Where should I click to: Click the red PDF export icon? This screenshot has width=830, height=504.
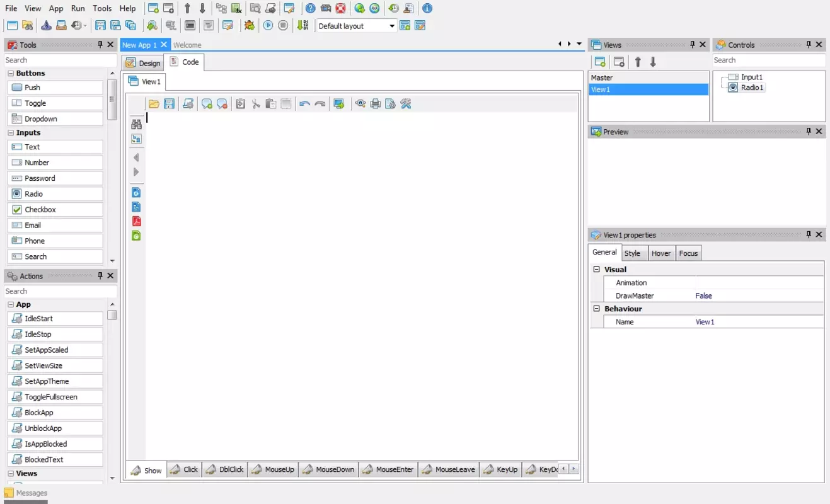(x=136, y=221)
